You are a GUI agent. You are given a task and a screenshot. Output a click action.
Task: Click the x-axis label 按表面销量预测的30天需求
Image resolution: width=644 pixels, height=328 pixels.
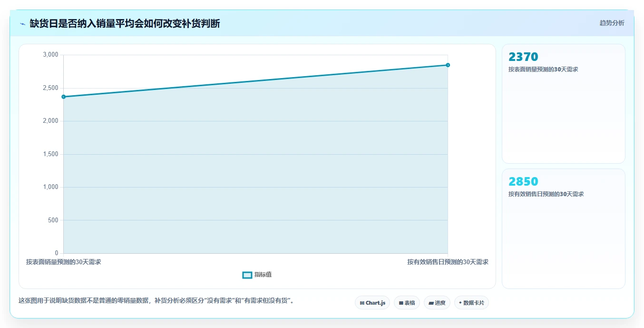click(64, 262)
